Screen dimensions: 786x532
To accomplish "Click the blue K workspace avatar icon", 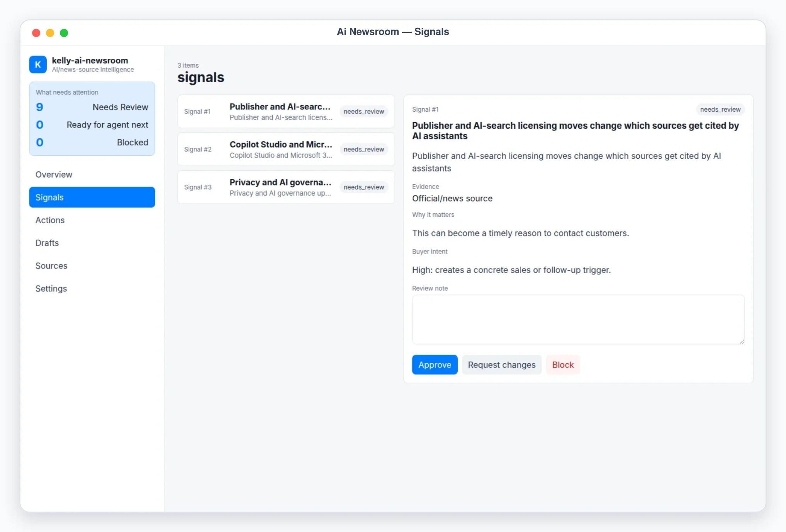I will (x=38, y=65).
